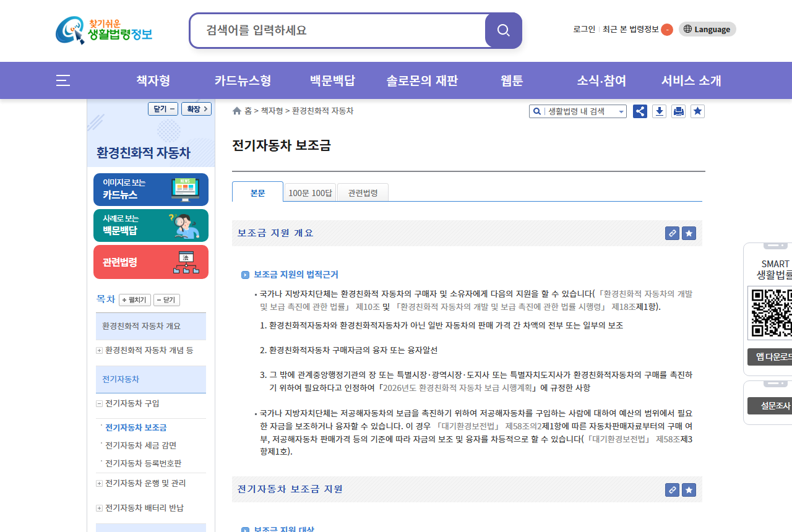Bookmark star for 전기자동차 보조금 지원 section
792x532 pixels.
[689, 490]
